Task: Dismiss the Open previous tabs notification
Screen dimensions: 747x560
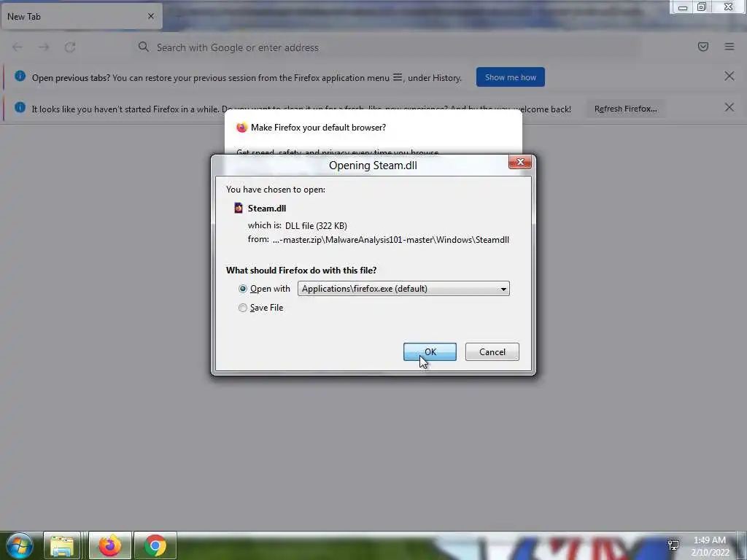Action: [x=729, y=76]
